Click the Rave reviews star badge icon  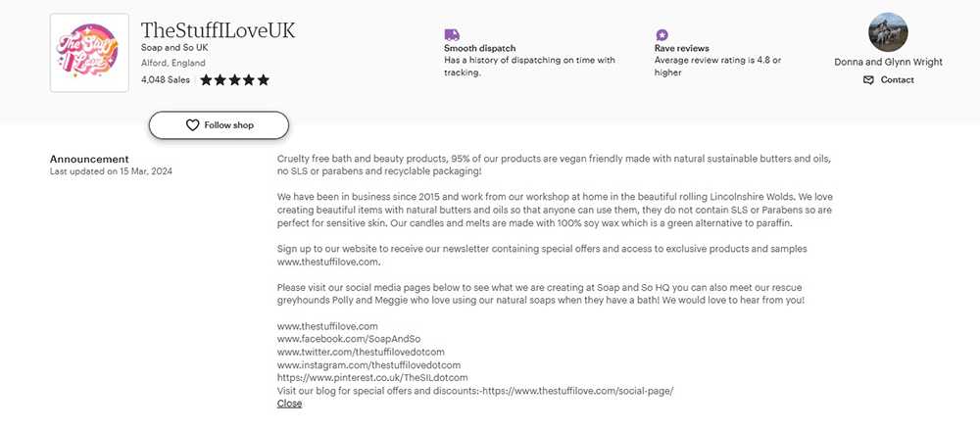pos(661,34)
